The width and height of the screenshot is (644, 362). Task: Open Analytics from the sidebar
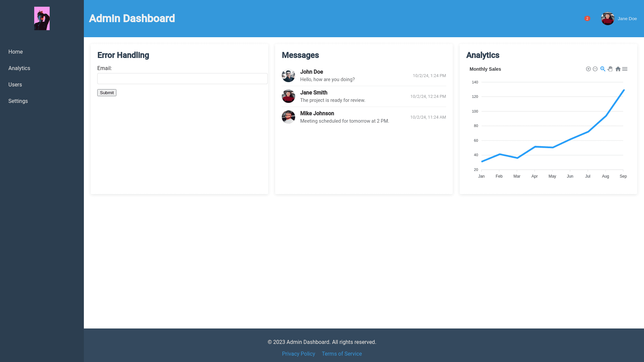19,68
